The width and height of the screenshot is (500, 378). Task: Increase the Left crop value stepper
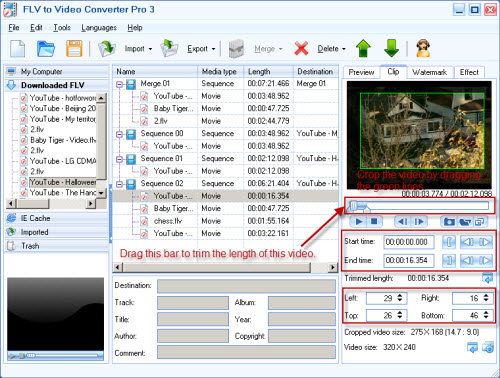click(400, 295)
